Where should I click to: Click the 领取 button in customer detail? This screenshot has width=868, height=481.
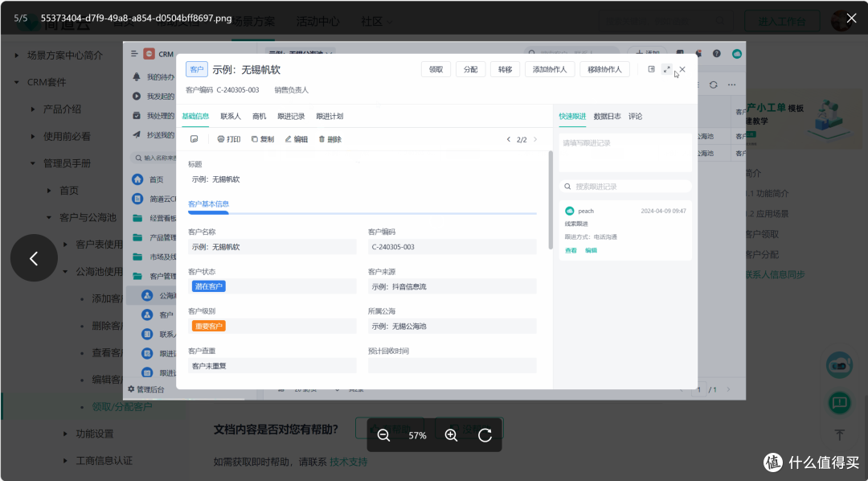[436, 69]
